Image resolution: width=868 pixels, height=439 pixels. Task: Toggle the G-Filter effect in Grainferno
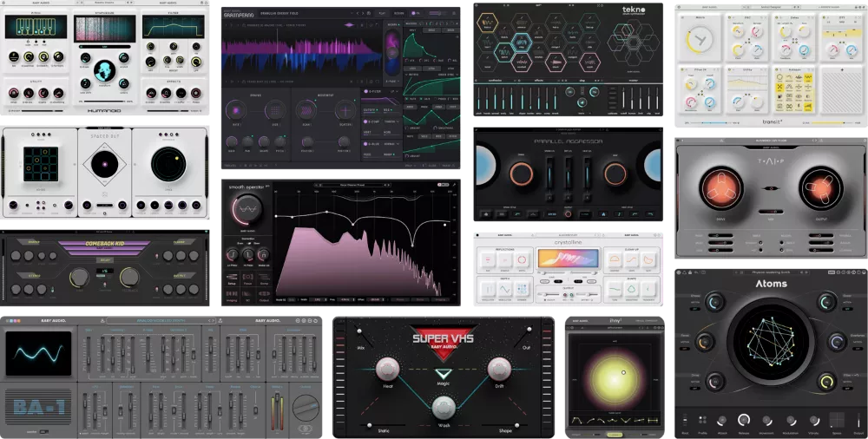point(366,91)
